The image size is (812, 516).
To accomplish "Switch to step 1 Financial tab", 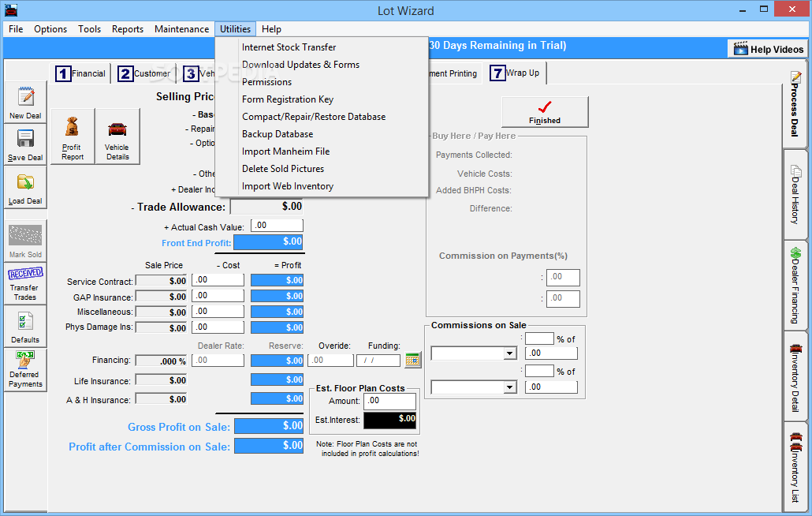I will point(80,73).
